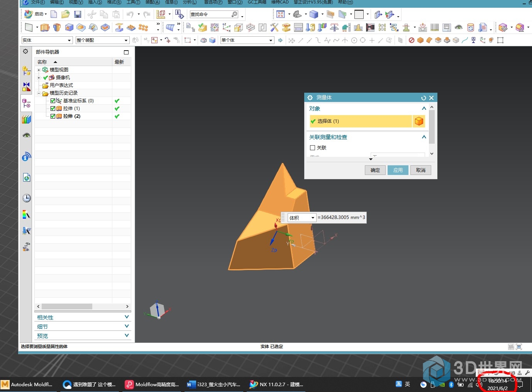Screen dimensions: 532x392
Task: Click the Open folder icon in the toolbar
Action: click(66, 14)
